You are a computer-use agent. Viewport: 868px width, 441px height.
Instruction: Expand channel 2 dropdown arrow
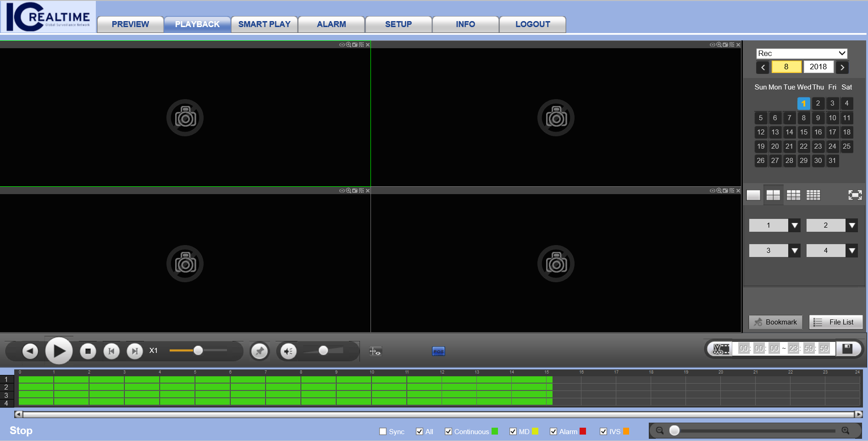click(x=852, y=225)
